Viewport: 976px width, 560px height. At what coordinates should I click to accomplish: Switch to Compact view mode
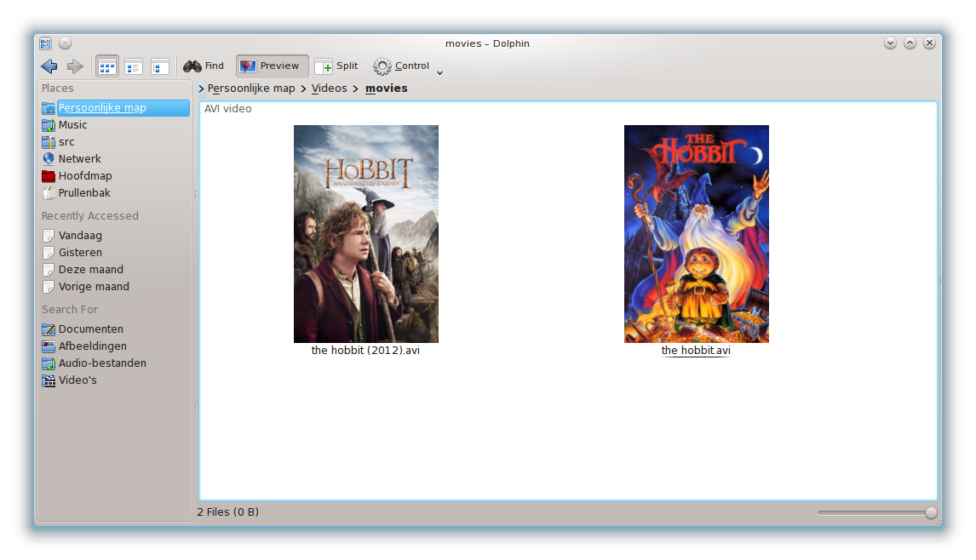133,66
